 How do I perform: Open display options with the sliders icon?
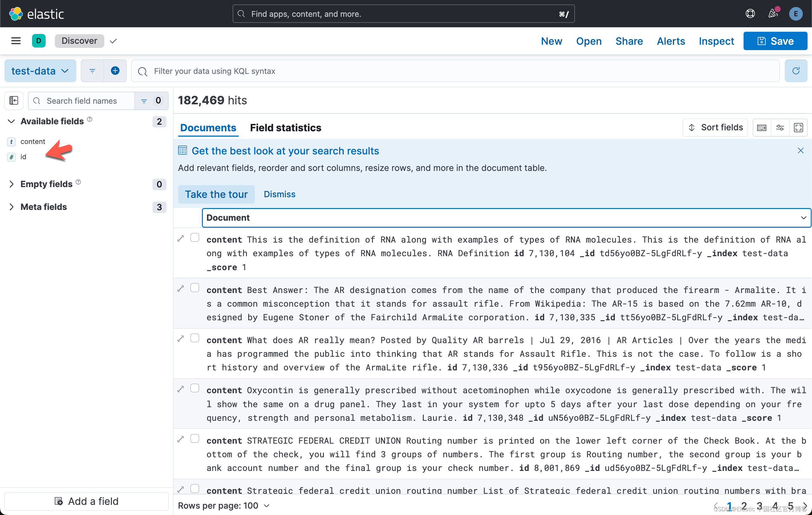[x=780, y=127]
